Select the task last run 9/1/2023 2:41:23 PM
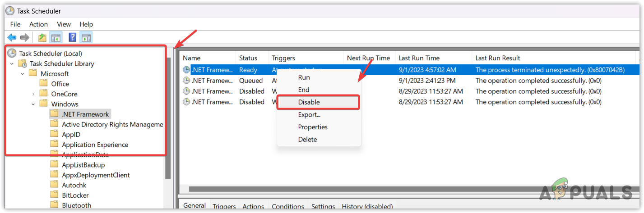The height and width of the screenshot is (213, 644). click(x=410, y=81)
